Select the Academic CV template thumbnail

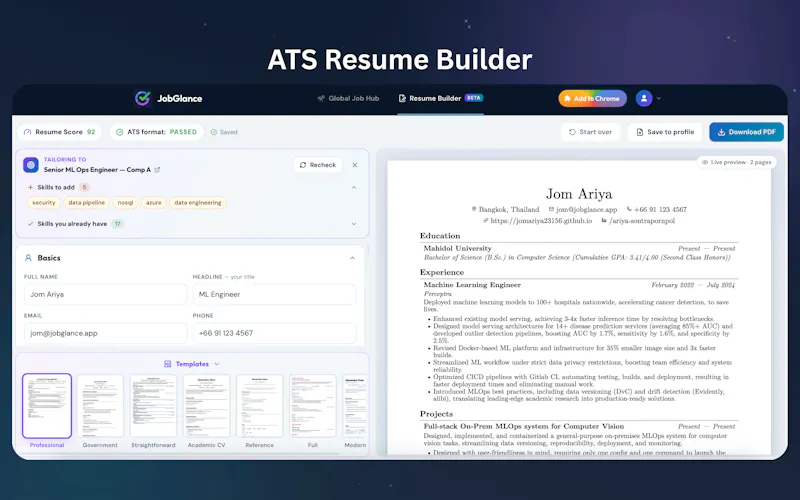coord(207,406)
